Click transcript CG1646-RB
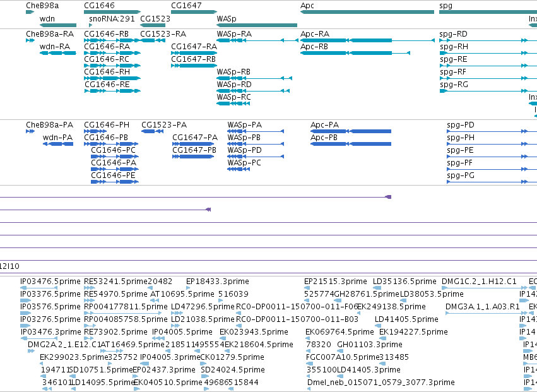 pyautogui.click(x=106, y=34)
